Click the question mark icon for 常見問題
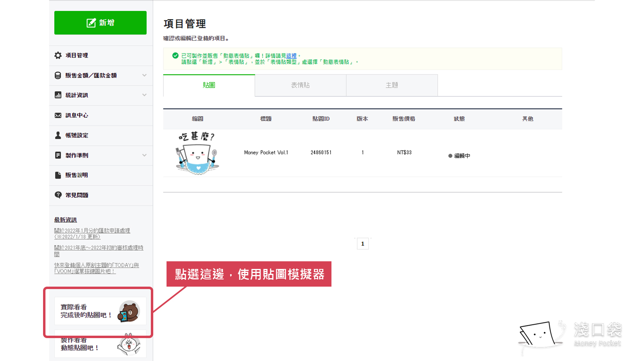The height and width of the screenshot is (361, 644). (x=58, y=195)
